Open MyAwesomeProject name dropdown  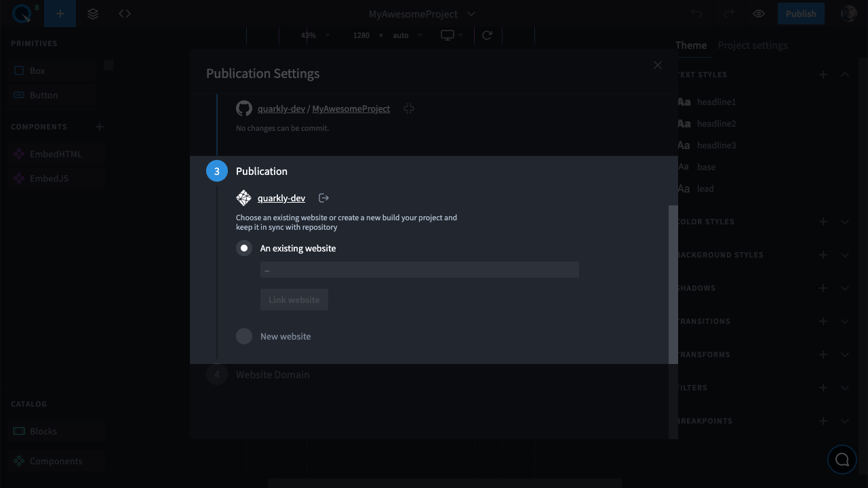[x=422, y=14]
